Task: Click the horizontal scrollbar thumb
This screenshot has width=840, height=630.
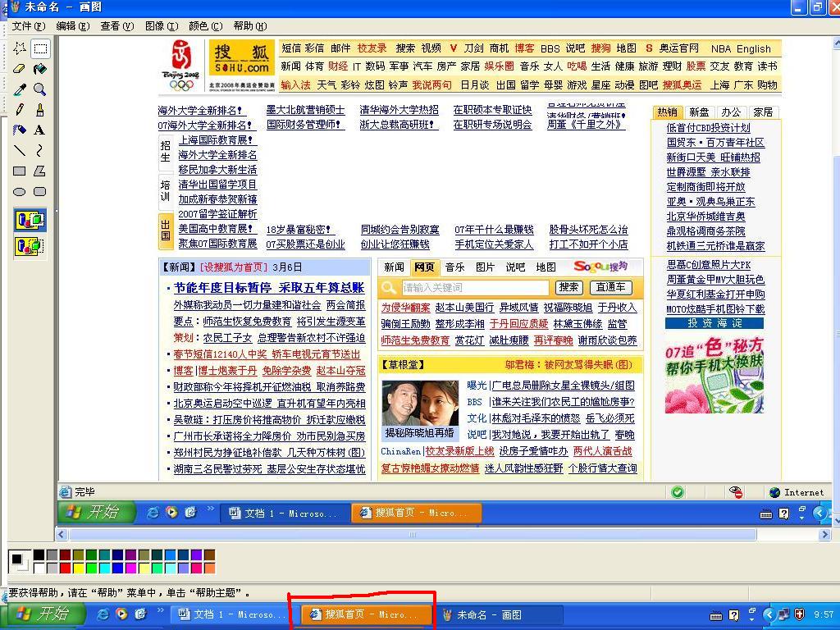Action: click(x=413, y=534)
